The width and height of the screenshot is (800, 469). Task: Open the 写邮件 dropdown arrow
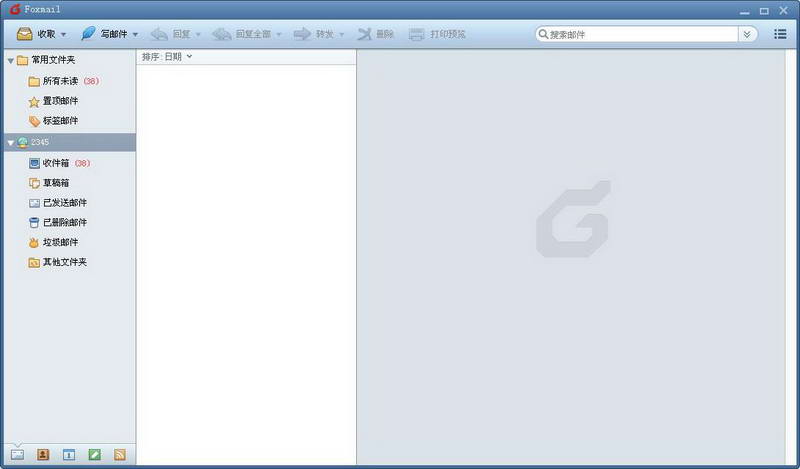(135, 35)
